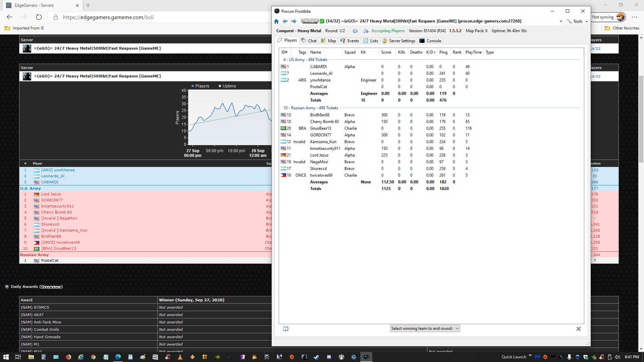Toggle Players series in chart legend
Image resolution: width=644 pixels, height=362 pixels.
click(200, 86)
